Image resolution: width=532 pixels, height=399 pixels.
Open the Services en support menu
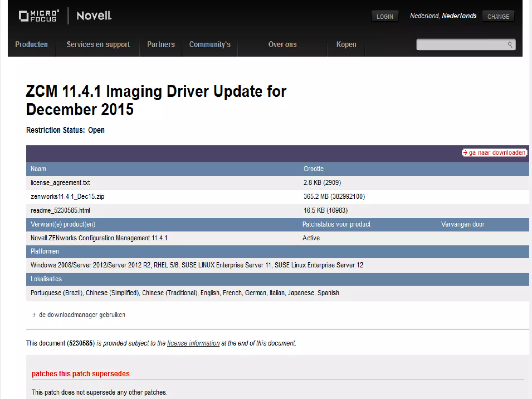98,44
